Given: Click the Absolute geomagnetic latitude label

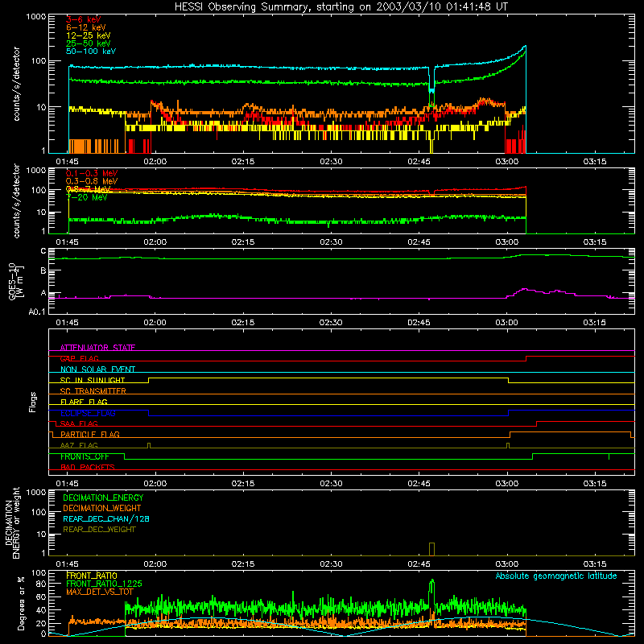Looking at the screenshot, I should point(556,576).
